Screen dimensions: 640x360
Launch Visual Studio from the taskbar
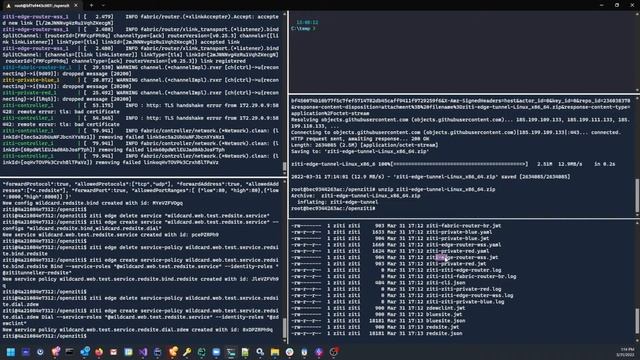pos(143,352)
